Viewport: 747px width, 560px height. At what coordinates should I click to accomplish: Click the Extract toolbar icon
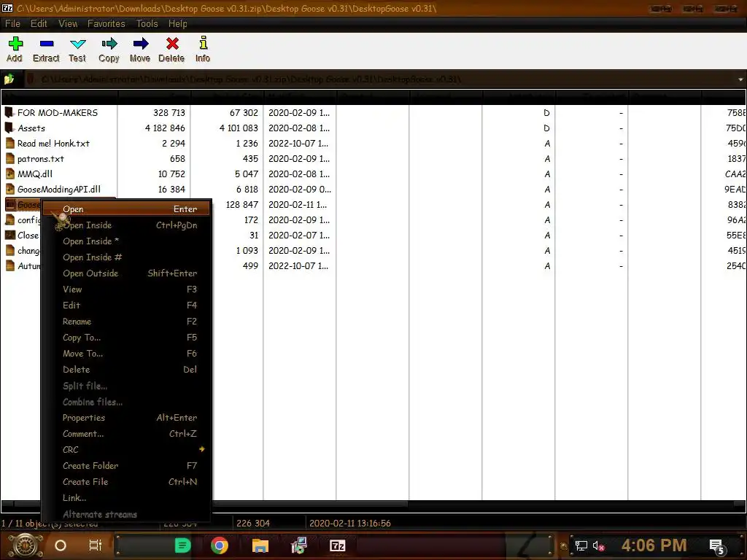point(46,49)
